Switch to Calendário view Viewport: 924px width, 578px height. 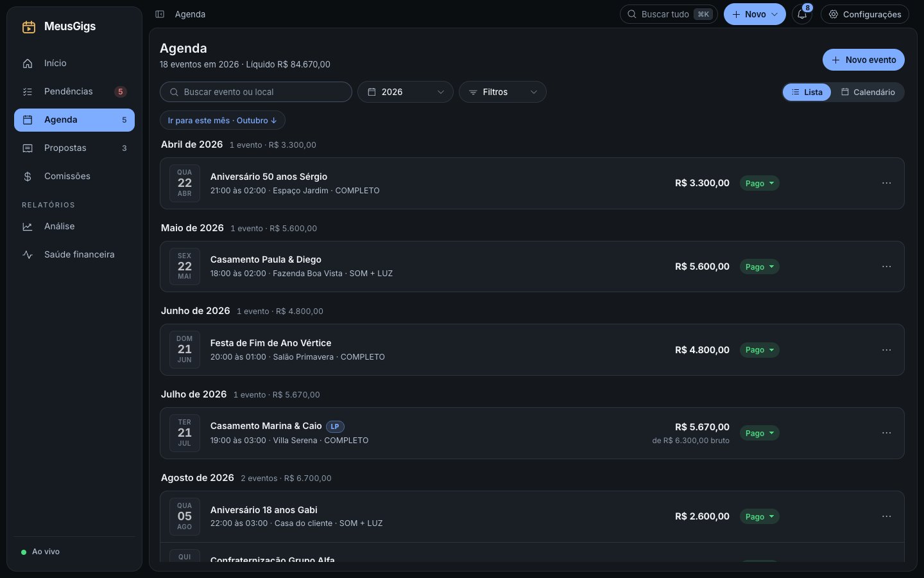click(868, 92)
